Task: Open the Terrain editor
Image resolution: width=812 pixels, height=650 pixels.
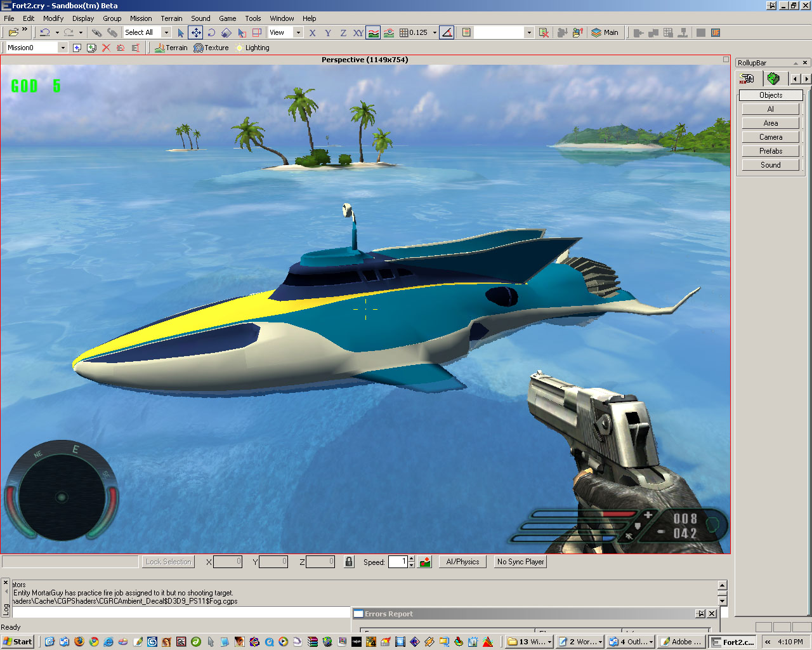Action: coord(171,48)
